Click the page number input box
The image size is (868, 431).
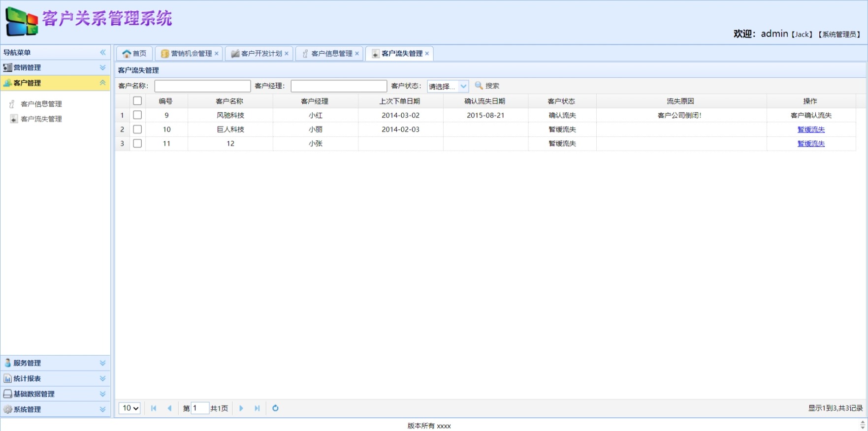coord(200,408)
